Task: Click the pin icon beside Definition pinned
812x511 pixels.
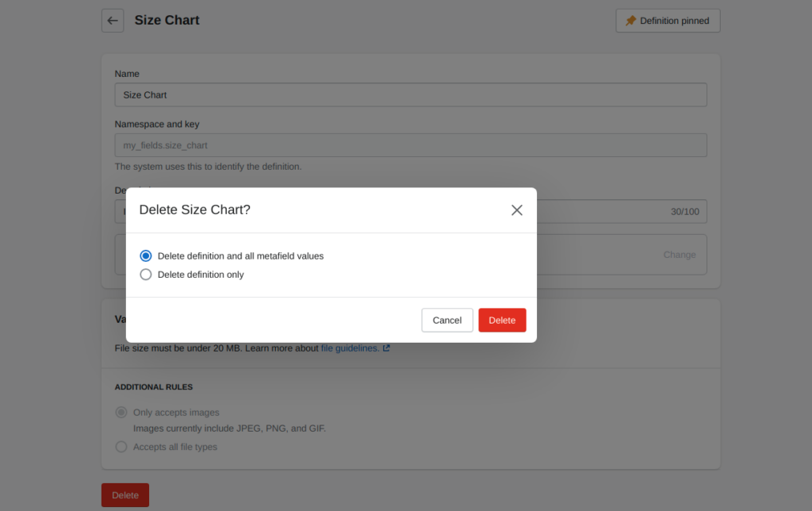Action: tap(631, 21)
